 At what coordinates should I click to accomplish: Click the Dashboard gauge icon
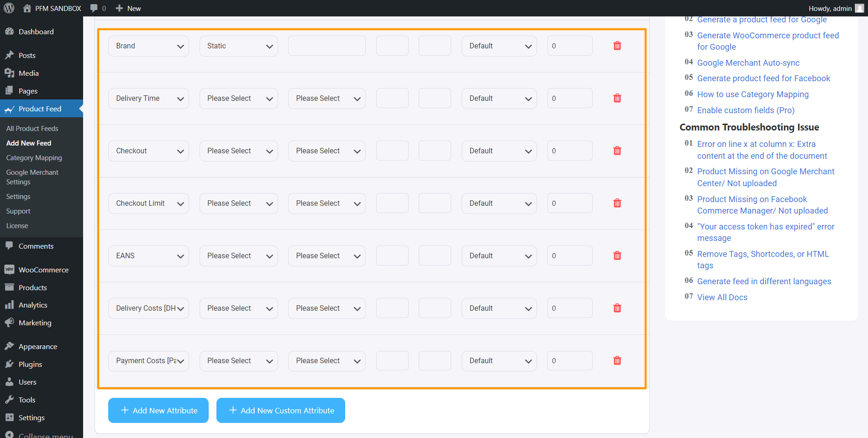[x=9, y=31]
